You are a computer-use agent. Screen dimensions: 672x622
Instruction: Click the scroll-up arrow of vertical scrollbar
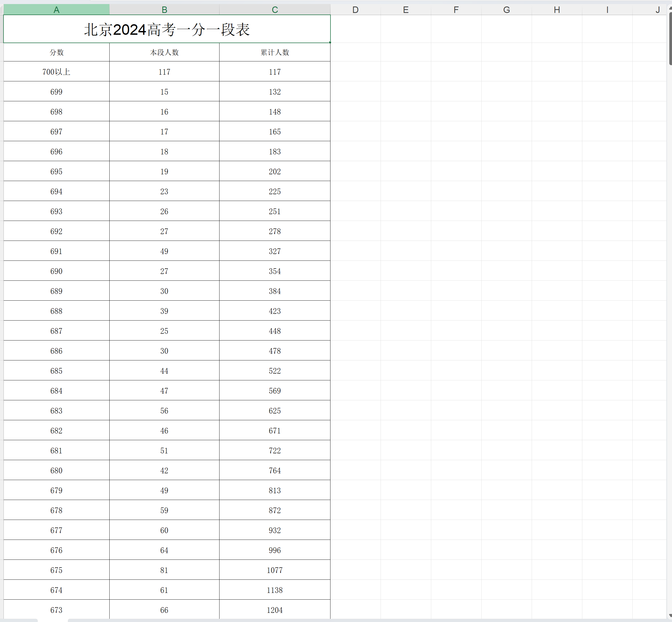(670, 8)
